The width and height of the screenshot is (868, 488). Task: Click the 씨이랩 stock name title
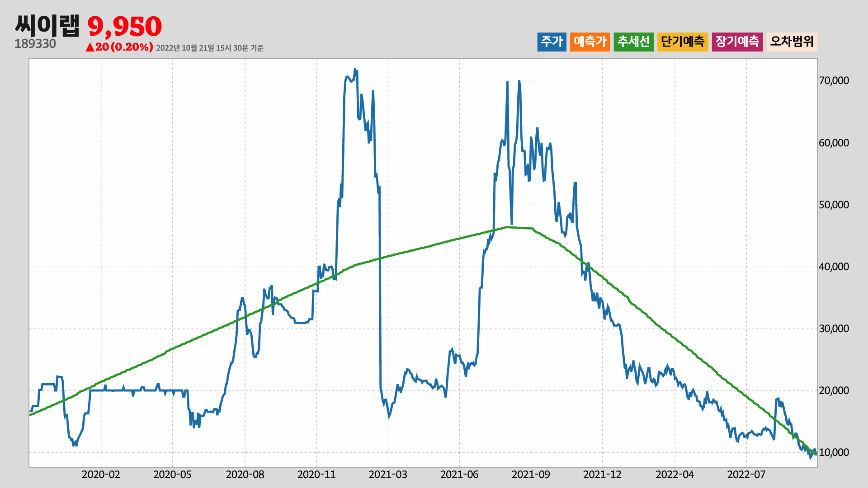point(47,26)
